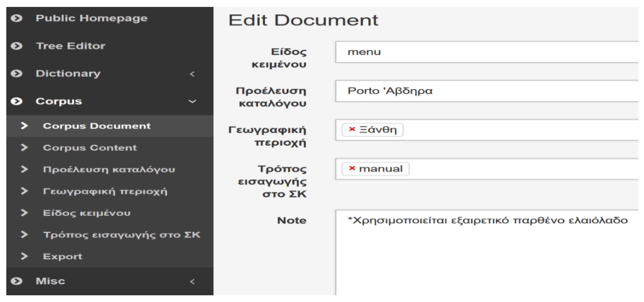The width and height of the screenshot is (644, 302).
Task: Click the circle-arrow icon beside Dictionary
Action: 17,74
